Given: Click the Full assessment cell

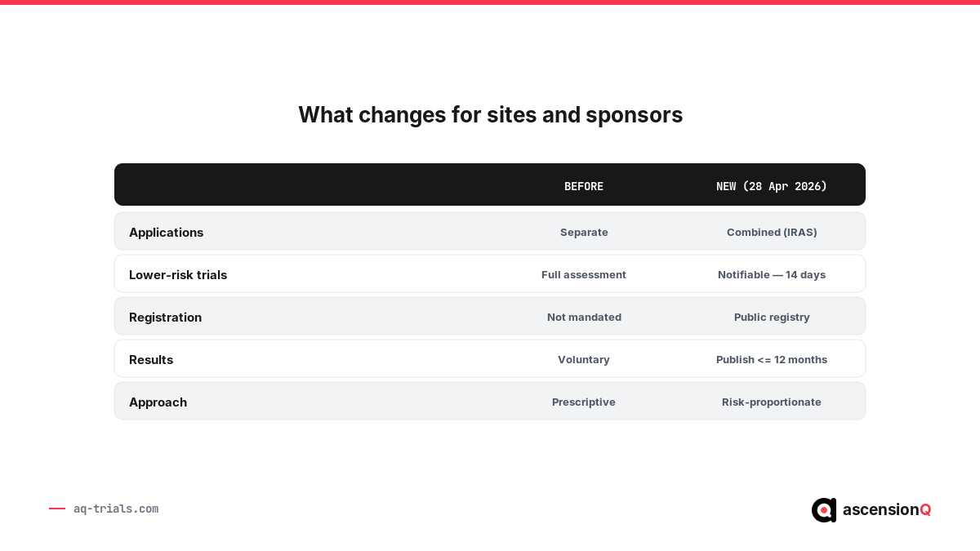Looking at the screenshot, I should click(x=584, y=275).
